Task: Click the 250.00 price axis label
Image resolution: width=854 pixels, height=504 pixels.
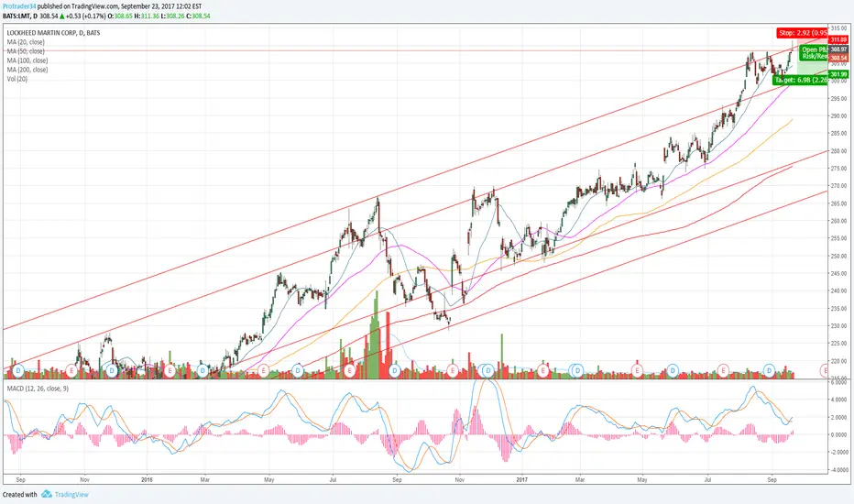Action: click(838, 256)
